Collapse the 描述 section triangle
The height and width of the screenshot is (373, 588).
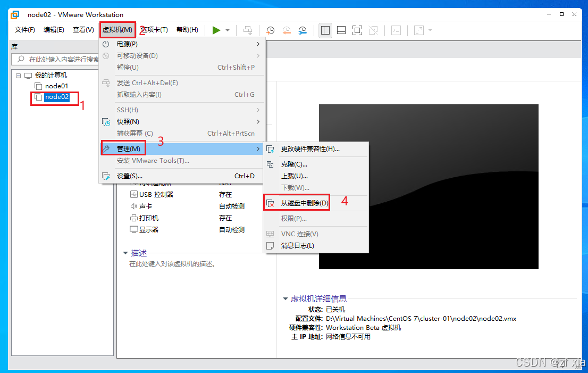click(x=125, y=253)
